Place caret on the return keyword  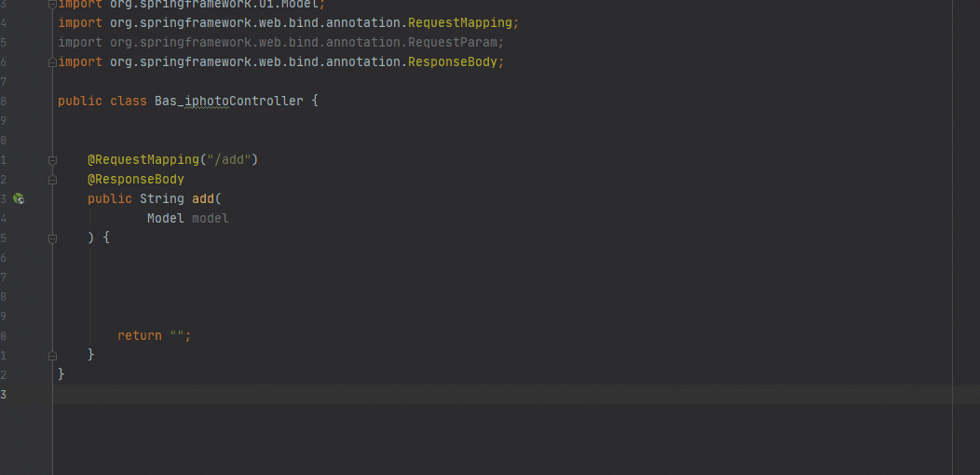pos(140,335)
